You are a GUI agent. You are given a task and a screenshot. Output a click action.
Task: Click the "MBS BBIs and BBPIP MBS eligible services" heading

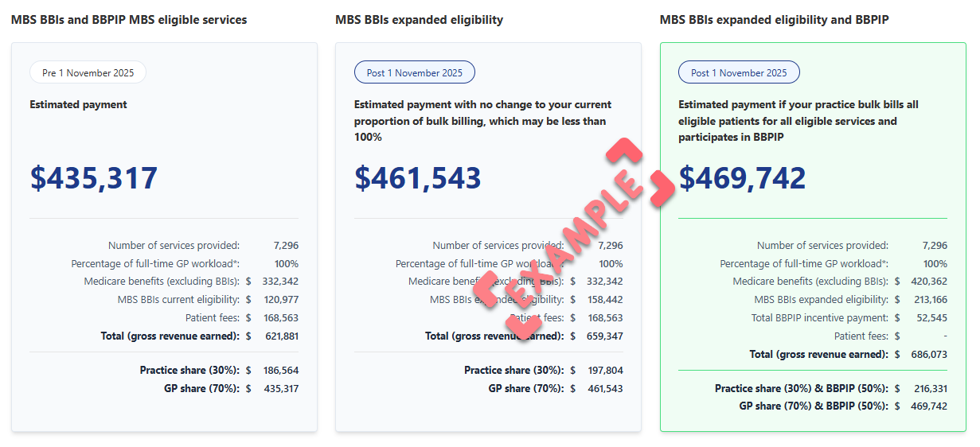tap(129, 20)
